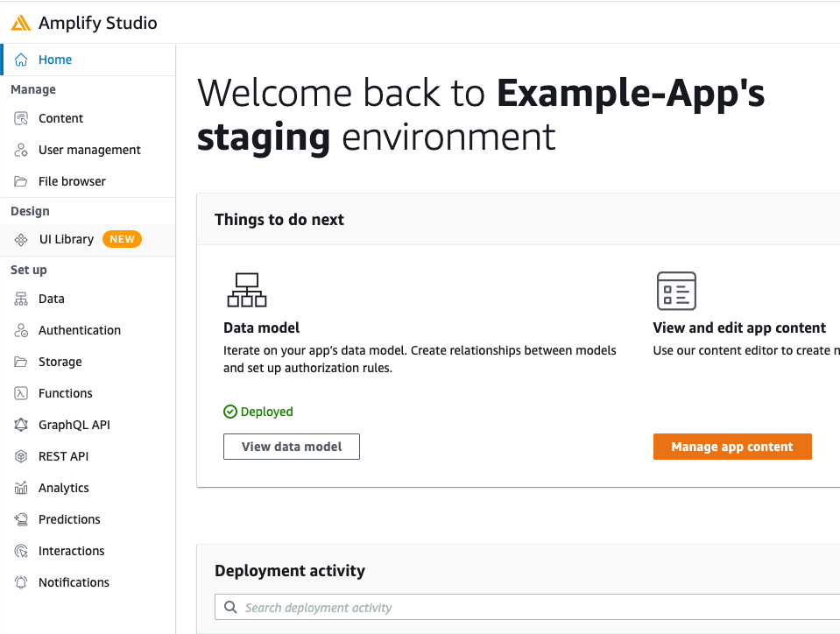
Task: Open the REST API icon
Action: tap(19, 456)
